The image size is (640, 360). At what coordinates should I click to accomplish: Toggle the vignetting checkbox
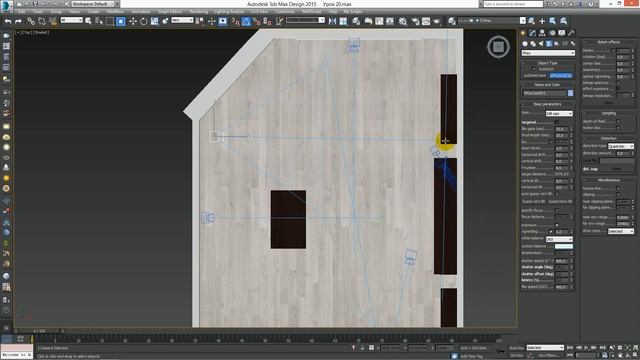551,231
